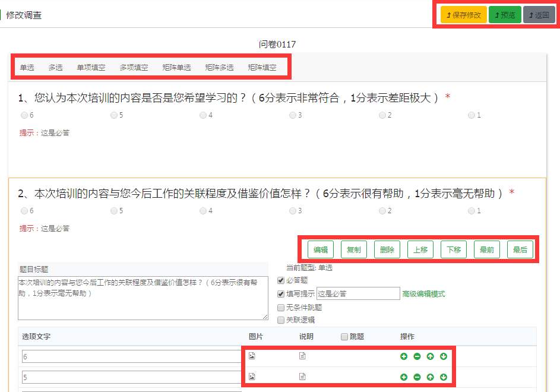
Task: Enable the 关联逻辑 checkbox
Action: click(281, 320)
